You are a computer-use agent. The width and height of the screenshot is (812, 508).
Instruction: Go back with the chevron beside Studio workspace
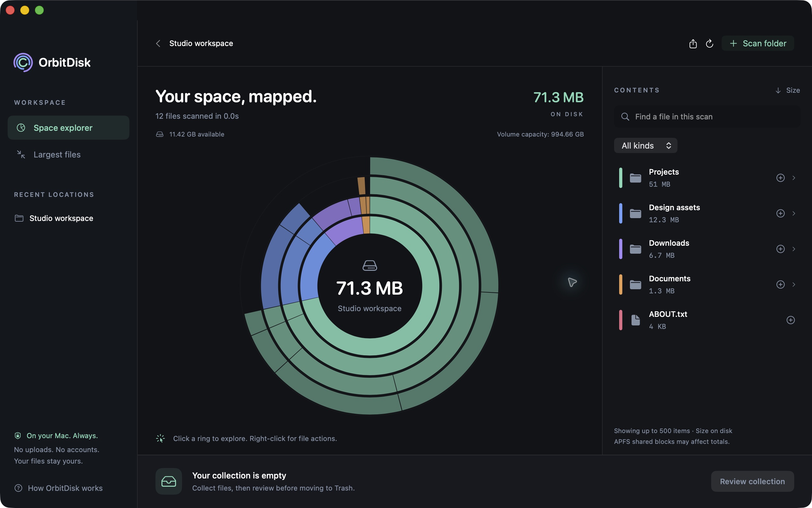click(158, 43)
